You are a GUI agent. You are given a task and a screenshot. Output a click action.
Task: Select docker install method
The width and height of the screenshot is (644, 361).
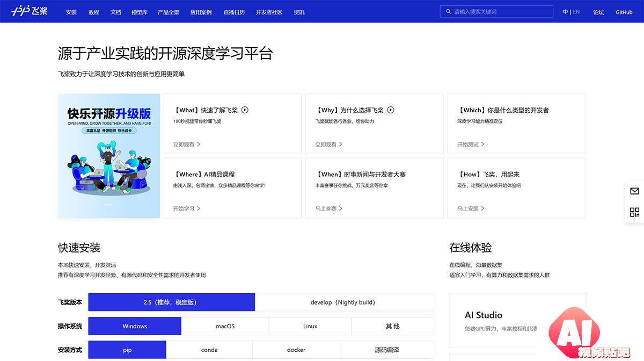pyautogui.click(x=296, y=350)
